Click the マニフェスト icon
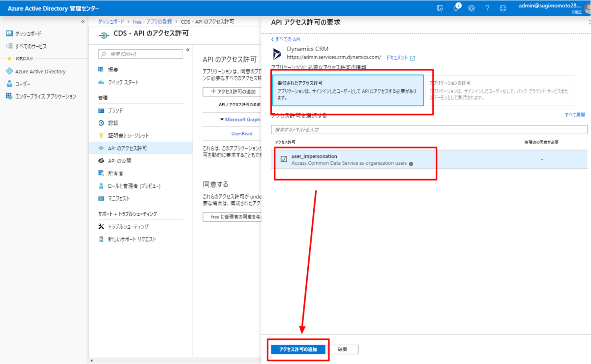This screenshot has width=591, height=364. pyautogui.click(x=101, y=199)
